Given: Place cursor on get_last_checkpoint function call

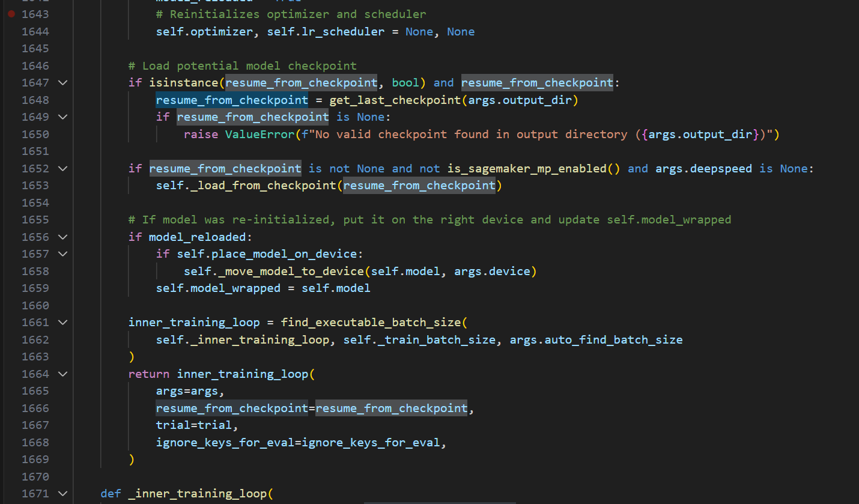Looking at the screenshot, I should (394, 100).
